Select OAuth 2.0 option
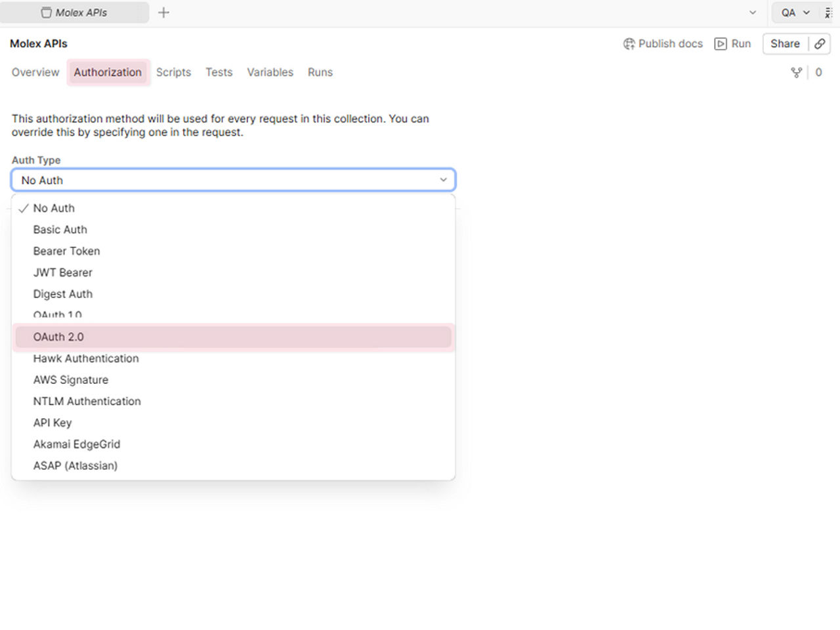Viewport: 840px width, 630px height. pos(234,337)
